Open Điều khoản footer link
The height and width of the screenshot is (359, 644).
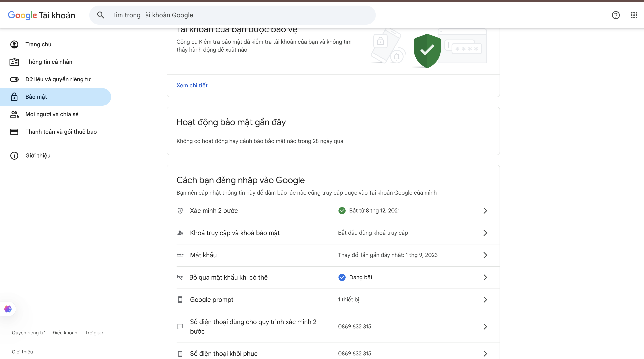pos(65,332)
